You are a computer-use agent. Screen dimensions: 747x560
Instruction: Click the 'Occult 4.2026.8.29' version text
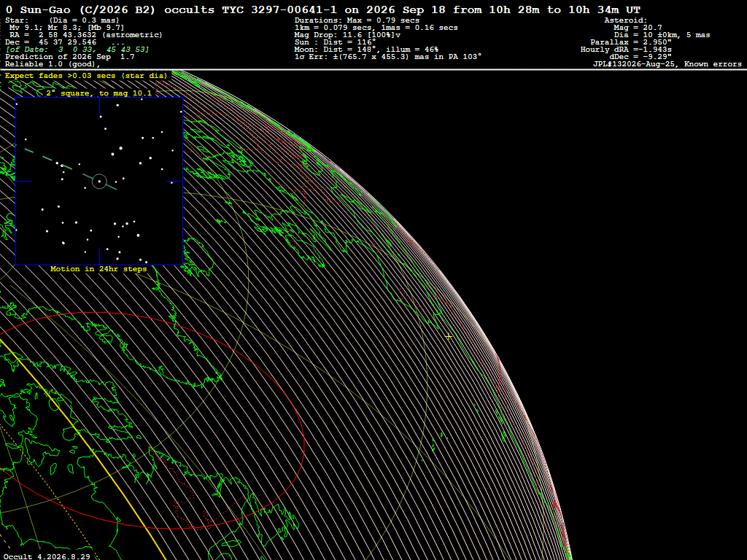coord(47,556)
